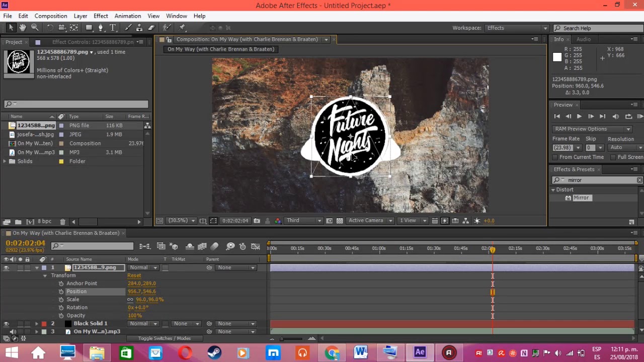Viewport: 644px width, 362px height.
Task: Select the Unified Camera tool
Action: [x=62, y=28]
